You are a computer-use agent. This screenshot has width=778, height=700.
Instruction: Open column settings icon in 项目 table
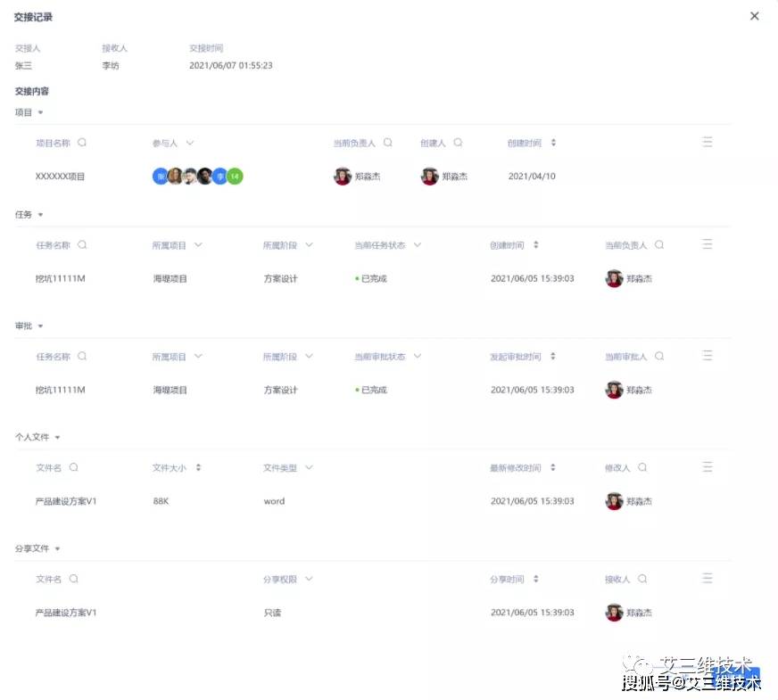708,142
